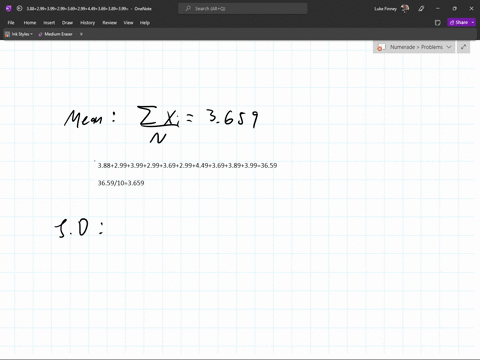Open the Help tab
The height and width of the screenshot is (360, 480).
click(145, 23)
